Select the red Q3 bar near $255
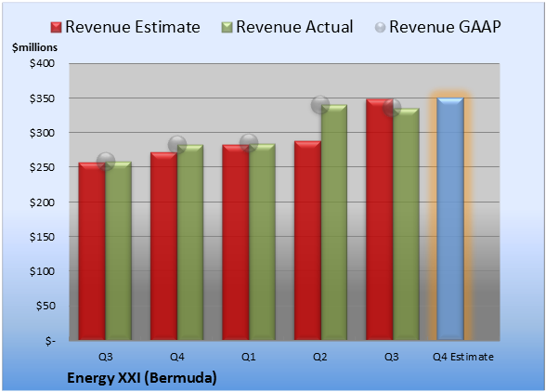Screen dimensions: 546x392 point(92,251)
